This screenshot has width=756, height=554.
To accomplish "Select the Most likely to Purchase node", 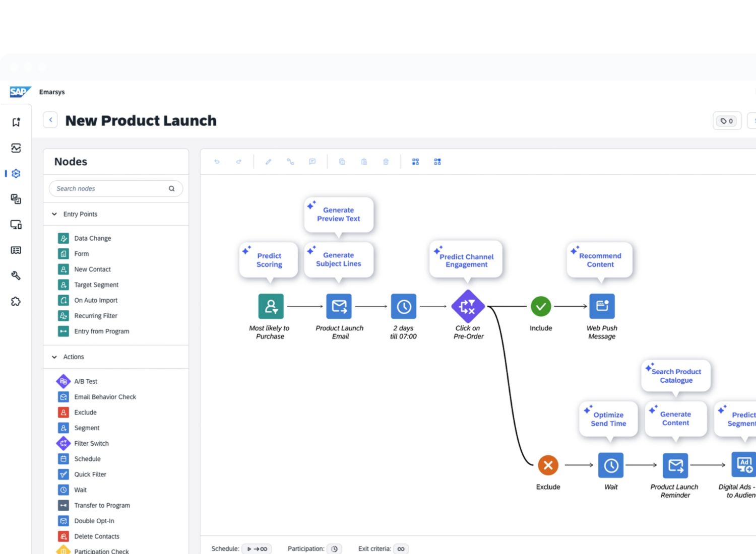I will click(x=271, y=306).
